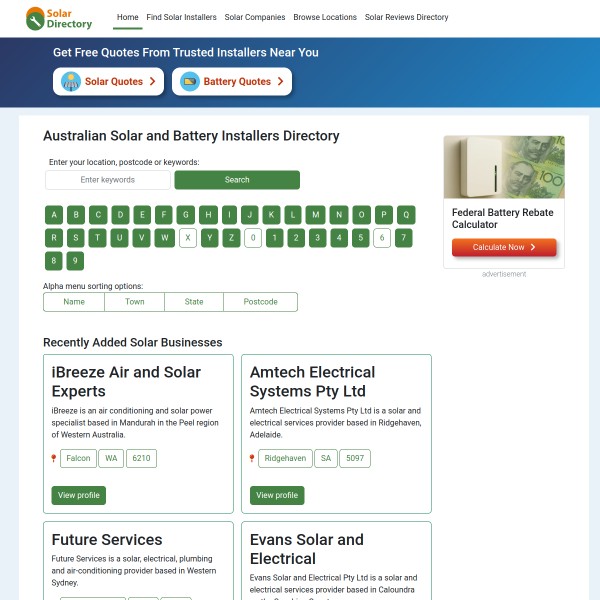Select letter M in alpha menu
The image size is (600, 600).
pos(316,215)
